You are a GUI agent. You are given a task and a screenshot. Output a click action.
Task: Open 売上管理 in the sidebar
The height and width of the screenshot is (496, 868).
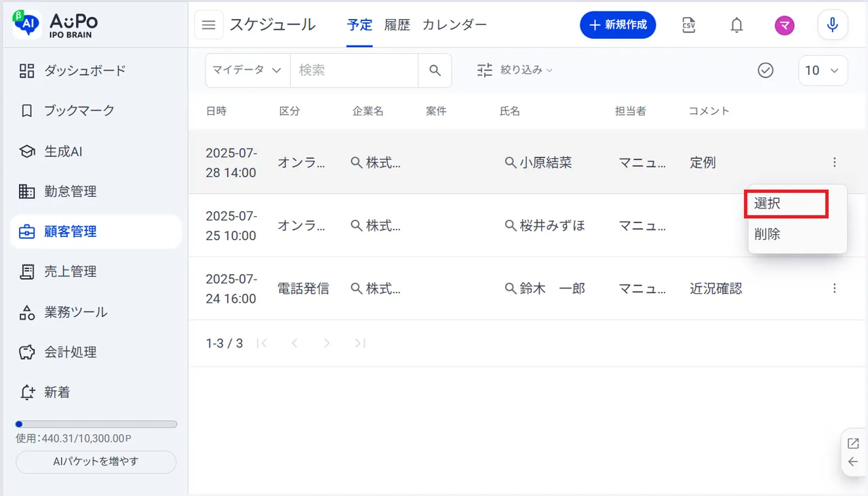click(x=96, y=271)
